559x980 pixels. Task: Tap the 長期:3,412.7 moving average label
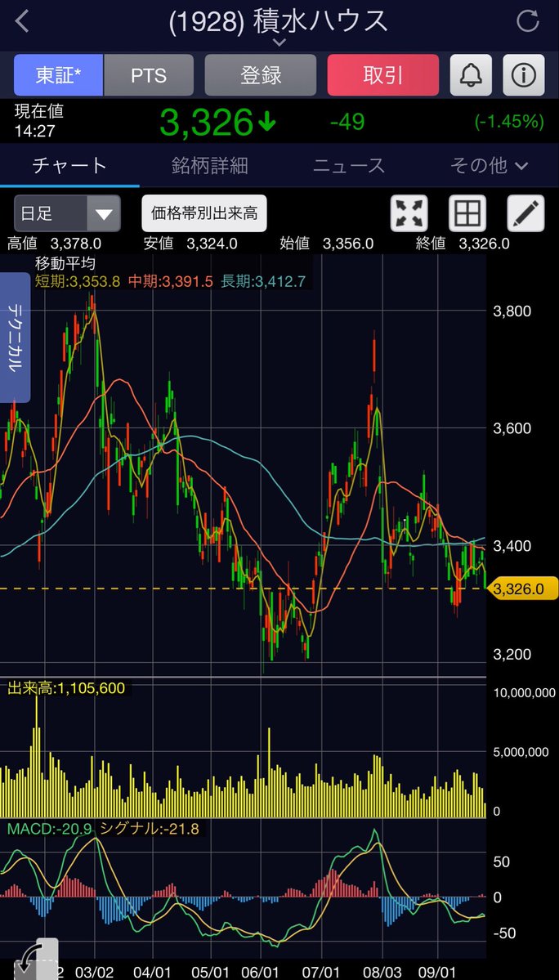[263, 282]
